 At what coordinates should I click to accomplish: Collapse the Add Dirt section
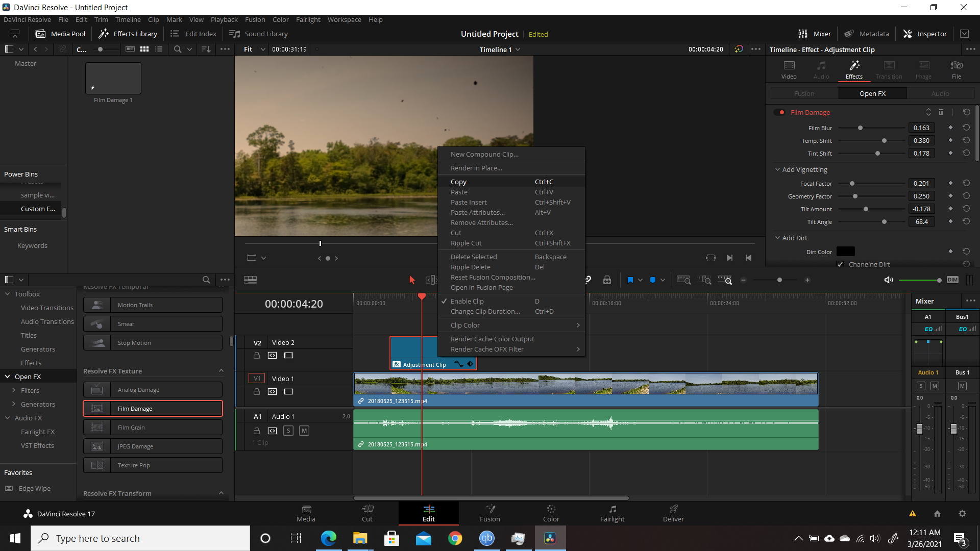[777, 238]
